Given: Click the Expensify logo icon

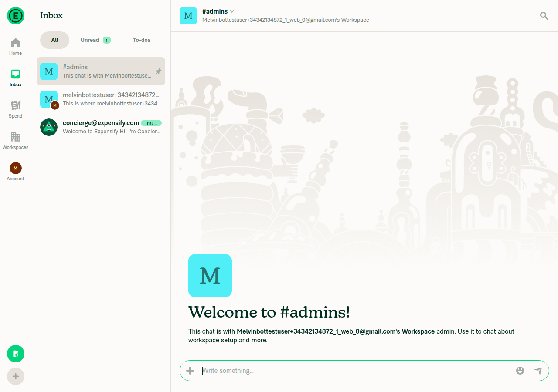Looking at the screenshot, I should click(16, 16).
